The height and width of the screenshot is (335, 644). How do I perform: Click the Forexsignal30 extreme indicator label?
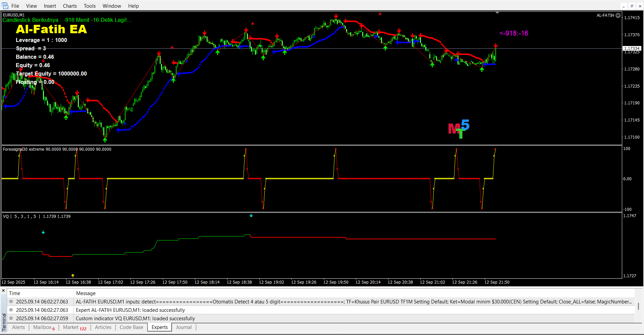point(57,149)
